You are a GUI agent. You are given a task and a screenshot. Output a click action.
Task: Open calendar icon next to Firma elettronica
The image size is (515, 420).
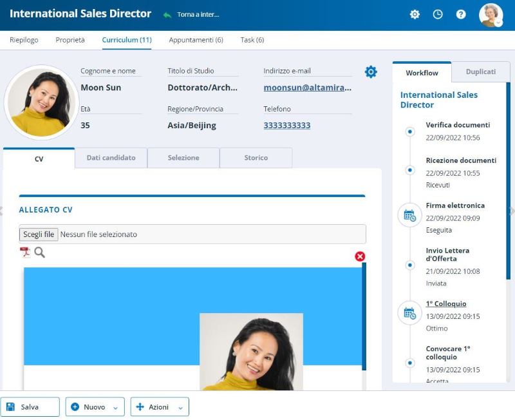click(x=410, y=214)
